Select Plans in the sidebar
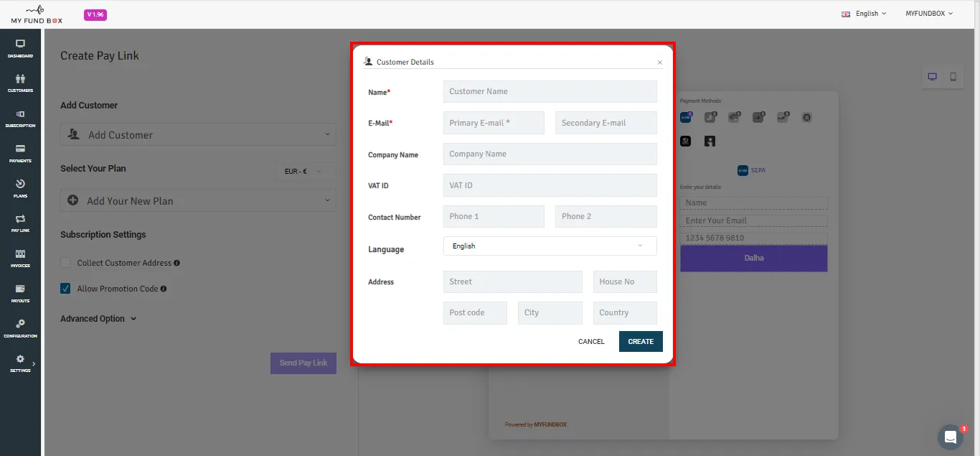 click(20, 188)
